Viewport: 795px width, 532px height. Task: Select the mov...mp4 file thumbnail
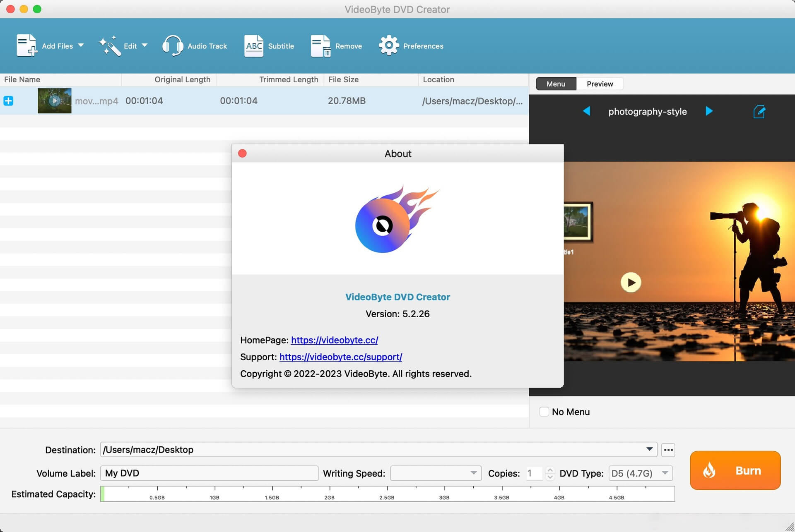coord(54,101)
